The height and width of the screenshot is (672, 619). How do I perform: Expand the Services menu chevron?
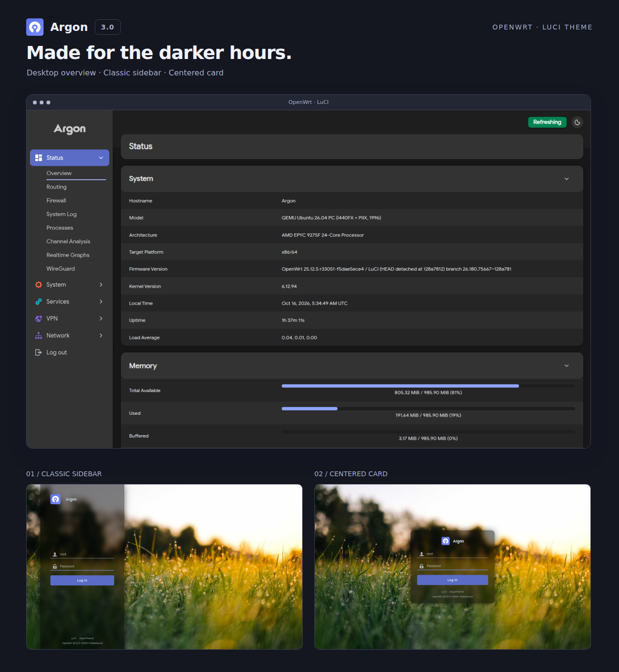[101, 302]
